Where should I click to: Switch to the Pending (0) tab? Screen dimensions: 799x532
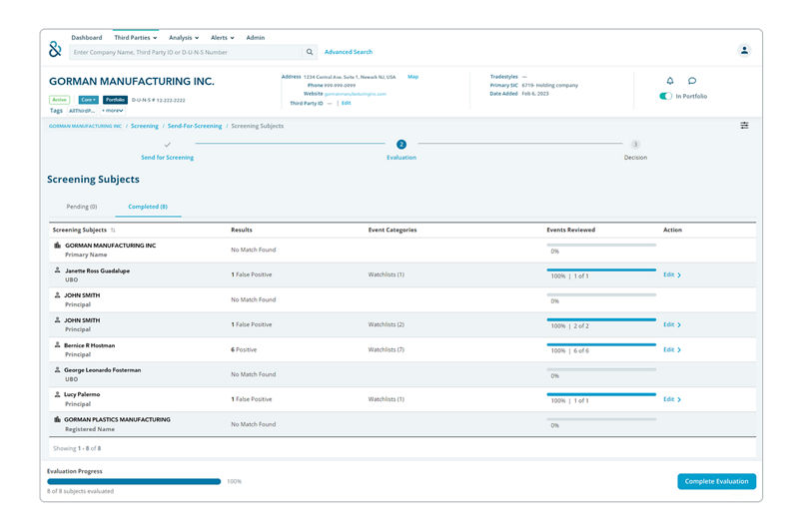pyautogui.click(x=81, y=207)
